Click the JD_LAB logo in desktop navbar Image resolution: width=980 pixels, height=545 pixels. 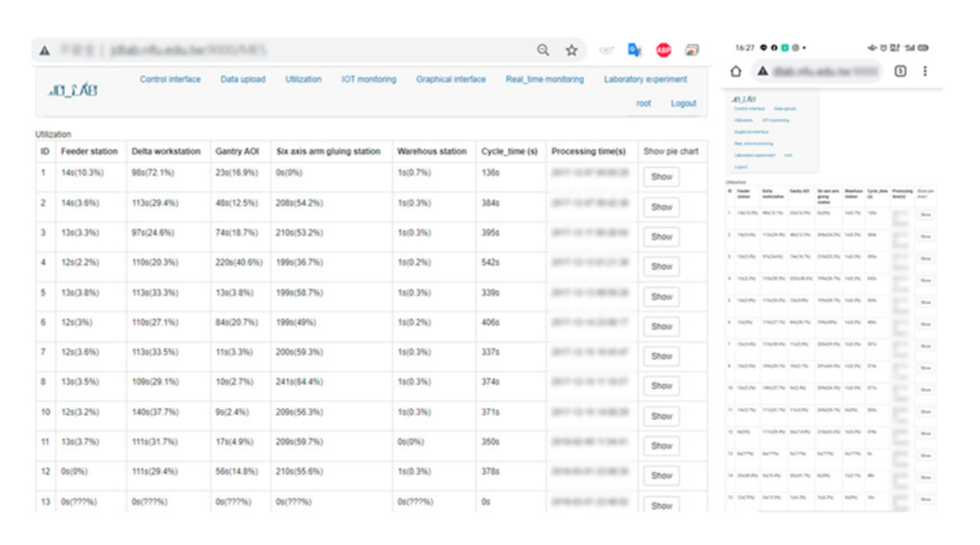click(x=72, y=91)
